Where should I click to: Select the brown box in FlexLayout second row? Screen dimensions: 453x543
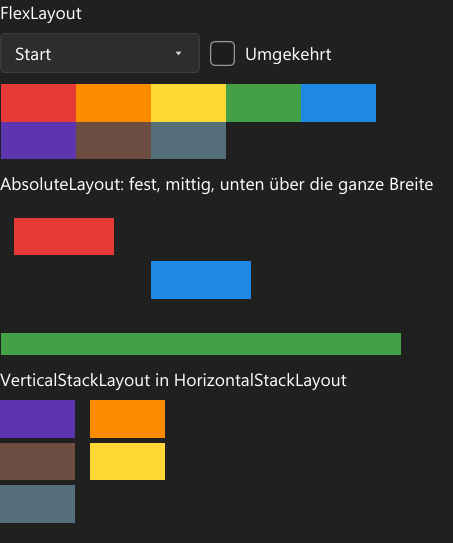click(114, 140)
